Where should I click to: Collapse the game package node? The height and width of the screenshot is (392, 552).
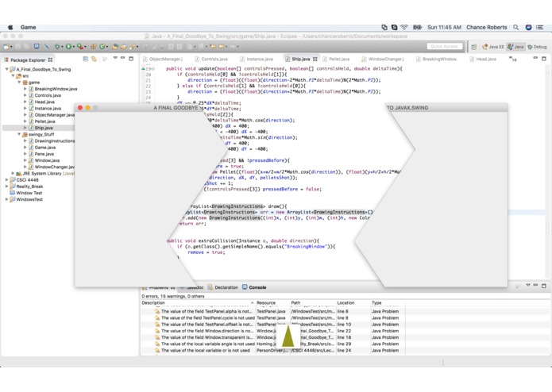[19, 83]
